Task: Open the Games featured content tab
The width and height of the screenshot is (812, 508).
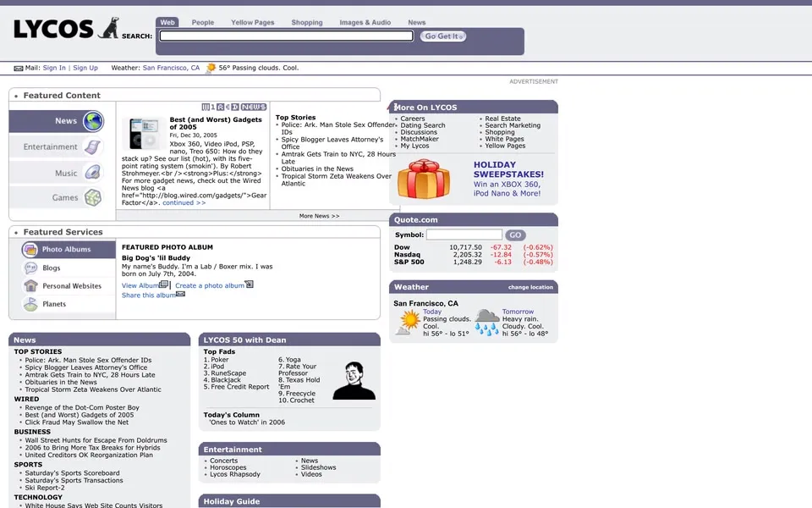Action: pyautogui.click(x=57, y=197)
